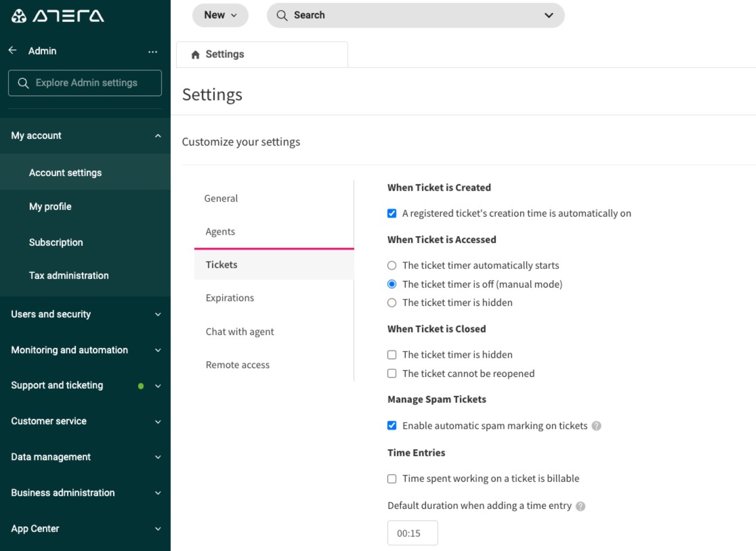756x551 pixels.
Task: Select 'The ticket timer is off (manual mode)'
Action: pos(392,284)
